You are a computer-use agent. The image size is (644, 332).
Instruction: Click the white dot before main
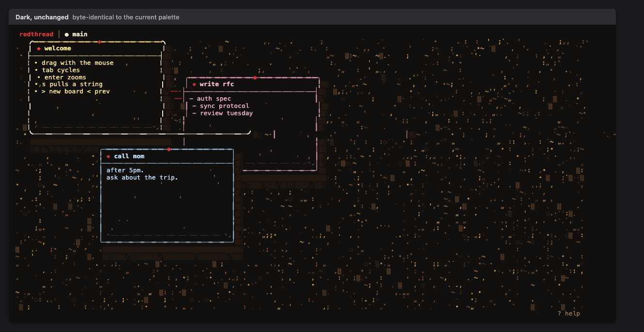tap(67, 34)
